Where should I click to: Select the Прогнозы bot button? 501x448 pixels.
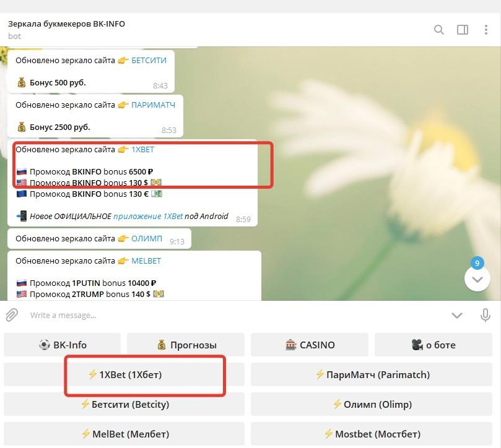point(186,345)
